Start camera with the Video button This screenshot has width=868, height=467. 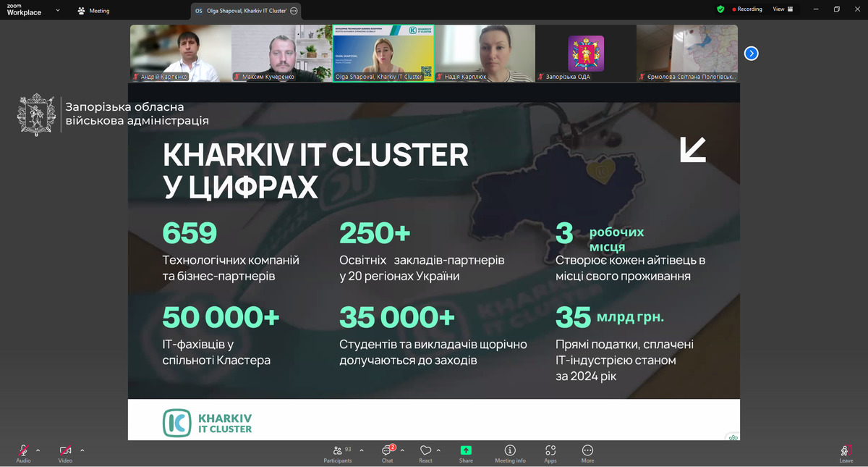65,453
